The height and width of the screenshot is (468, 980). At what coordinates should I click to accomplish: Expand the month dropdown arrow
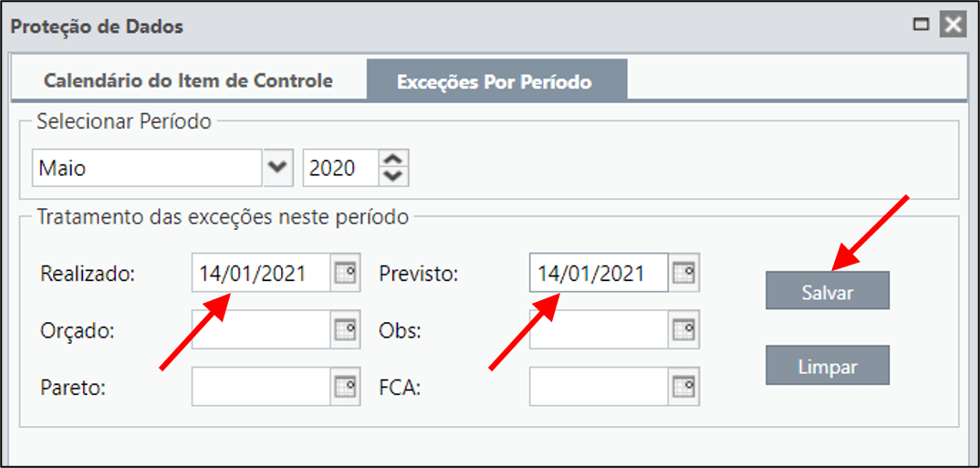278,168
